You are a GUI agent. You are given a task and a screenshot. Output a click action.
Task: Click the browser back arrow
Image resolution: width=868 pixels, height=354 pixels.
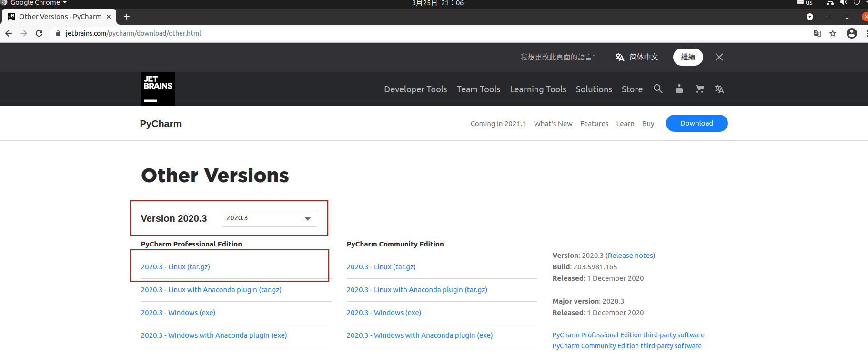tap(9, 33)
